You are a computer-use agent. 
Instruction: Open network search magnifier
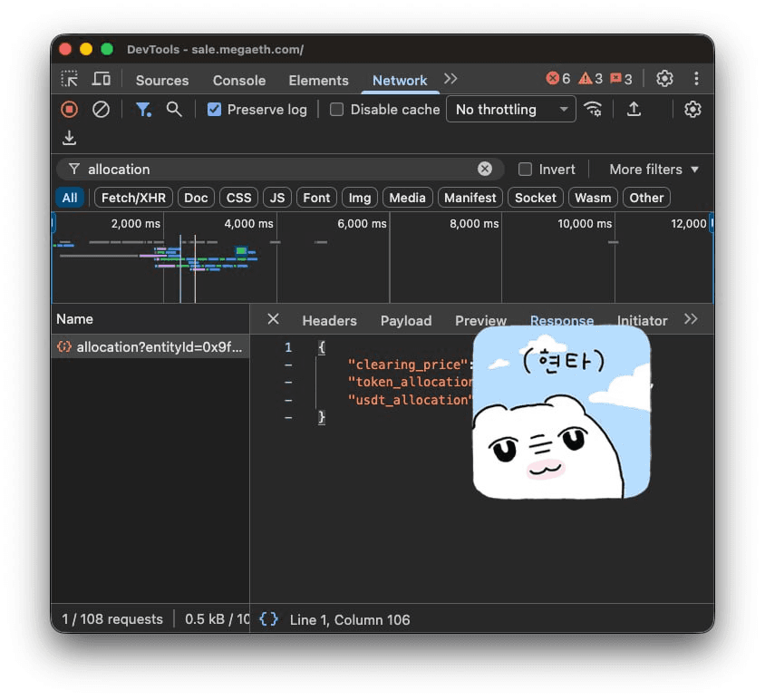[174, 109]
